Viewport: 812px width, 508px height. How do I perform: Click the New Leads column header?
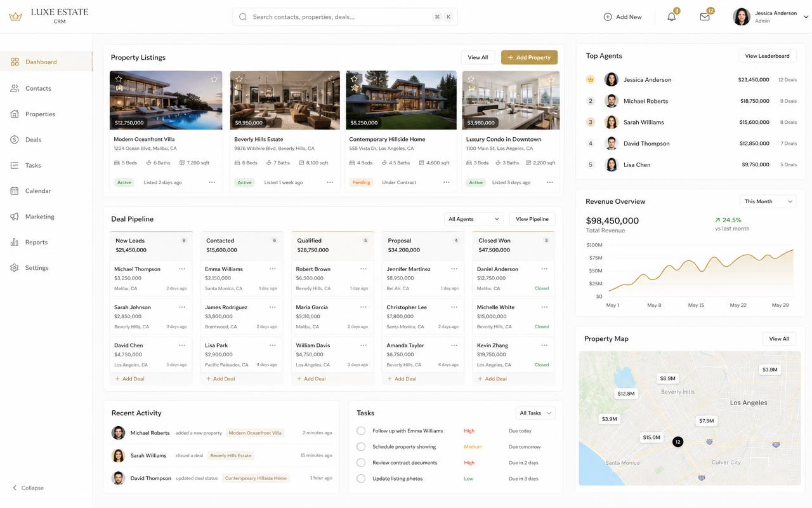(x=151, y=245)
